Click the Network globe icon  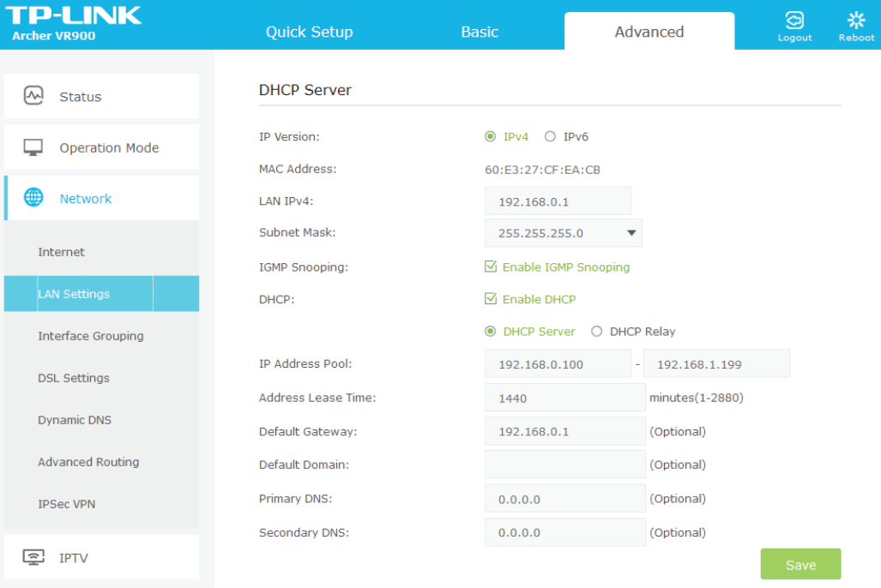pyautogui.click(x=33, y=198)
